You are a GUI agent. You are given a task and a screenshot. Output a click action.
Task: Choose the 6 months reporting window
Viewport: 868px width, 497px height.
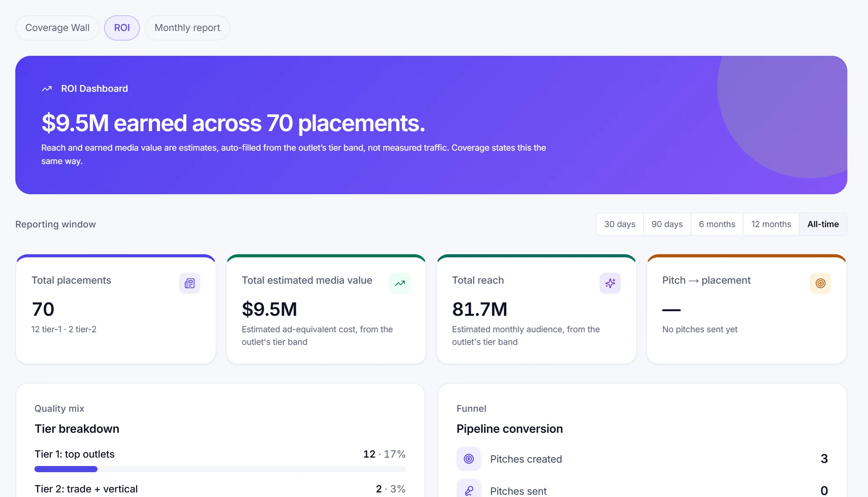[x=717, y=224]
